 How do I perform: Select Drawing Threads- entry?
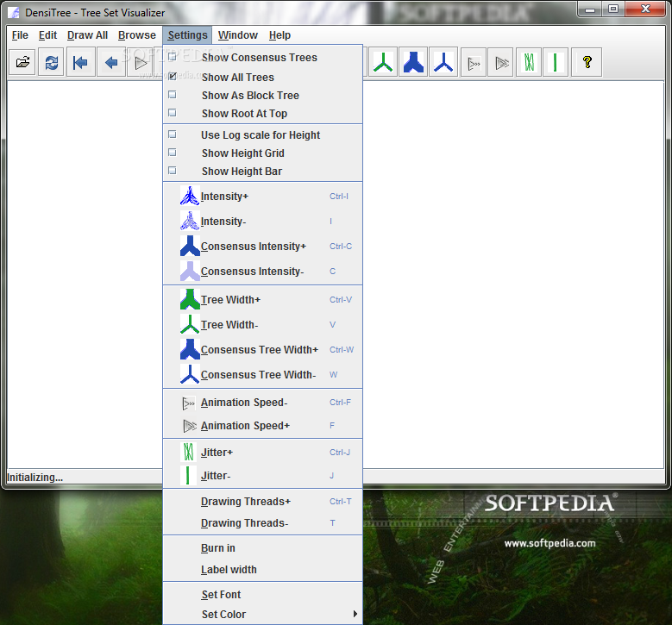coord(263,523)
